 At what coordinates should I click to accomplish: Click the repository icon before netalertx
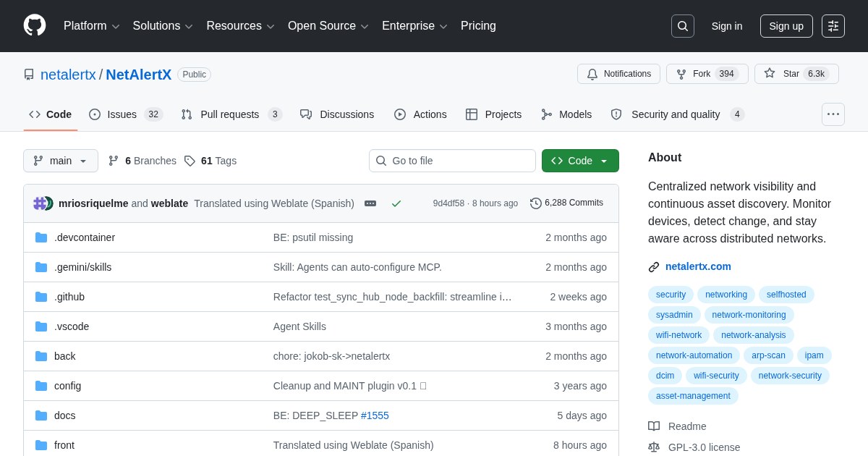[x=29, y=75]
